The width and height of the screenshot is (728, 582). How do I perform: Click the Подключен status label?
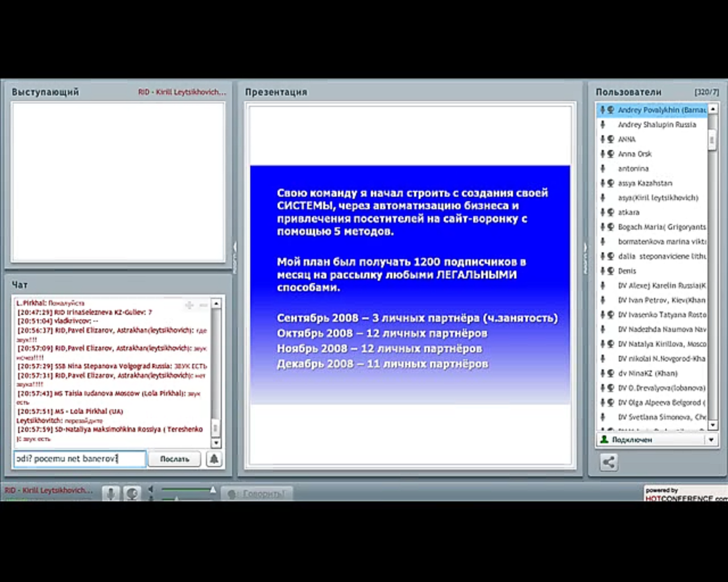[632, 440]
